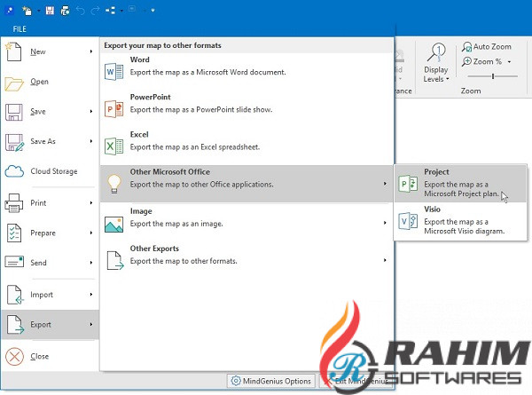Image resolution: width=532 pixels, height=395 pixels.
Task: Click the Send envelope icon
Action: coord(14,262)
